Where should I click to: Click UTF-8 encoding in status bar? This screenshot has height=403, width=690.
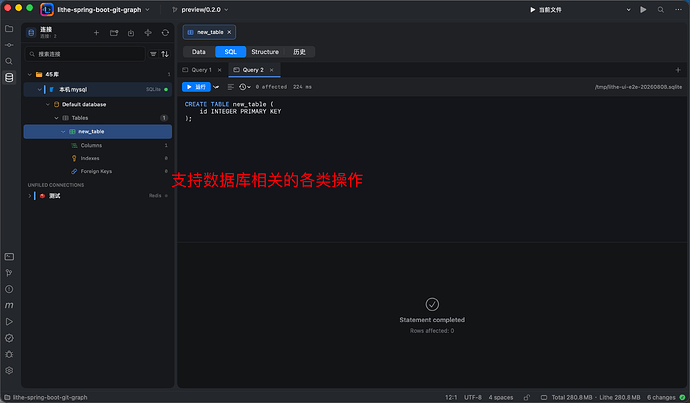(x=473, y=397)
